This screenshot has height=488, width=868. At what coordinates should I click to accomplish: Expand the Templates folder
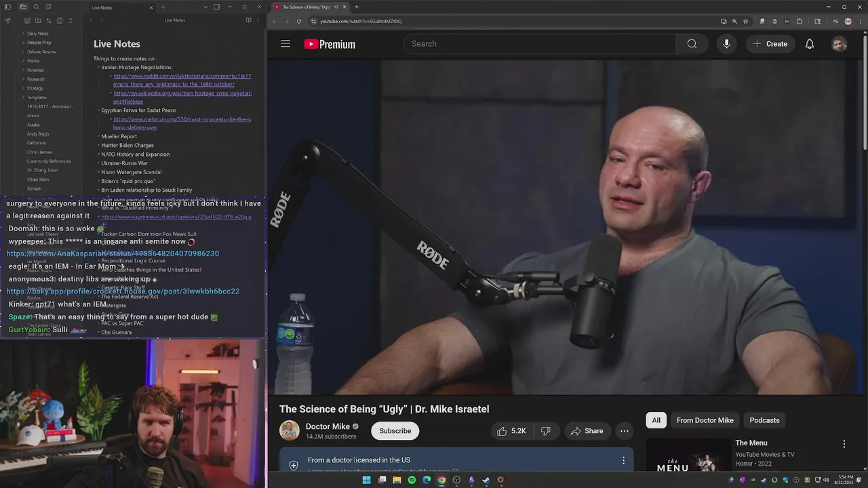click(x=37, y=98)
